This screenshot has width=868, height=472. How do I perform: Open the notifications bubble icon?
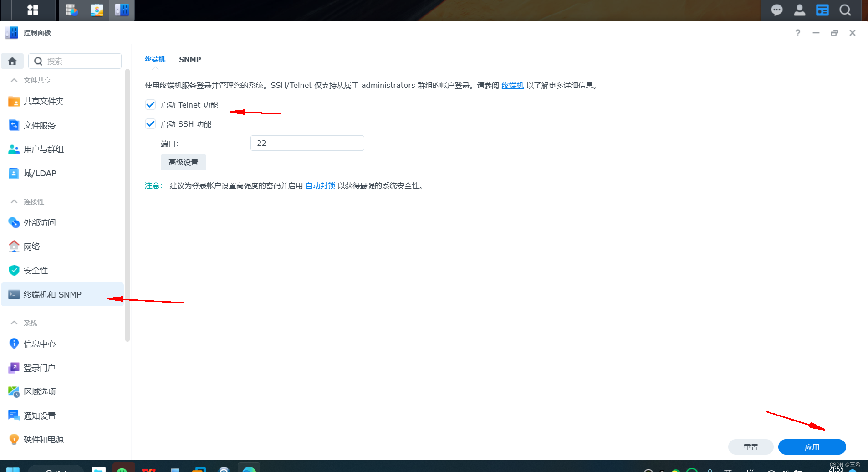point(777,10)
